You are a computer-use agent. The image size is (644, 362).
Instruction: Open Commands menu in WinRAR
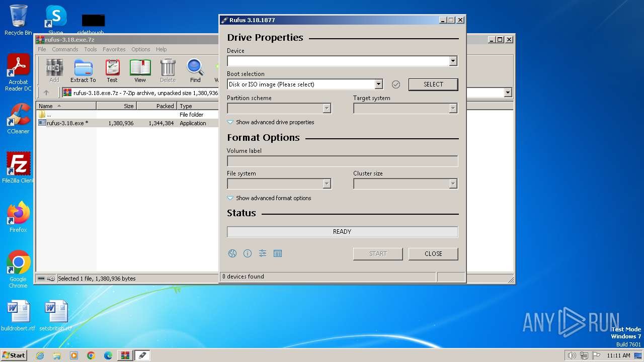click(x=65, y=49)
